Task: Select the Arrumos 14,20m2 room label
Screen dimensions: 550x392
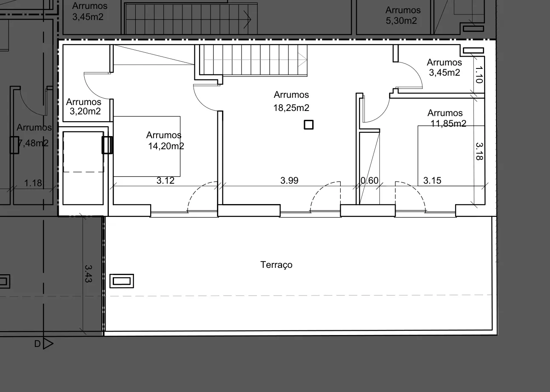Action: pyautogui.click(x=165, y=141)
